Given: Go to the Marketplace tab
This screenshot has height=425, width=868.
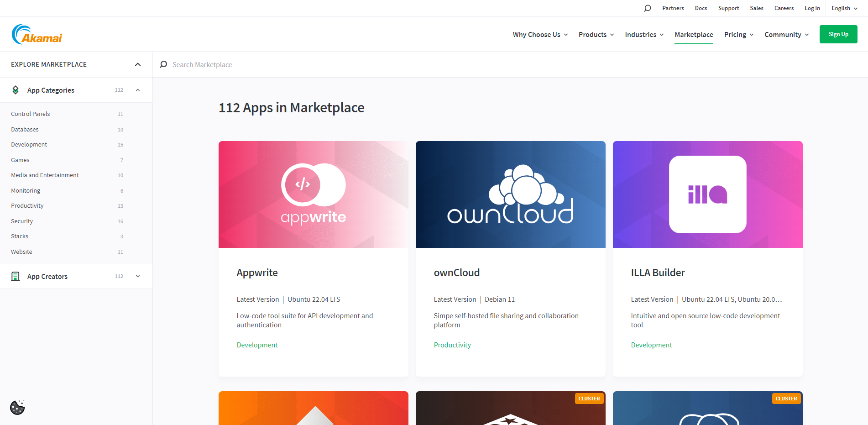Looking at the screenshot, I should 694,35.
